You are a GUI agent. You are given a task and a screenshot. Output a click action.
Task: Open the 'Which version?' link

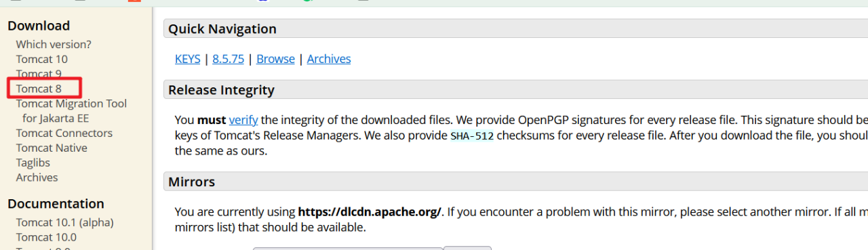click(54, 44)
